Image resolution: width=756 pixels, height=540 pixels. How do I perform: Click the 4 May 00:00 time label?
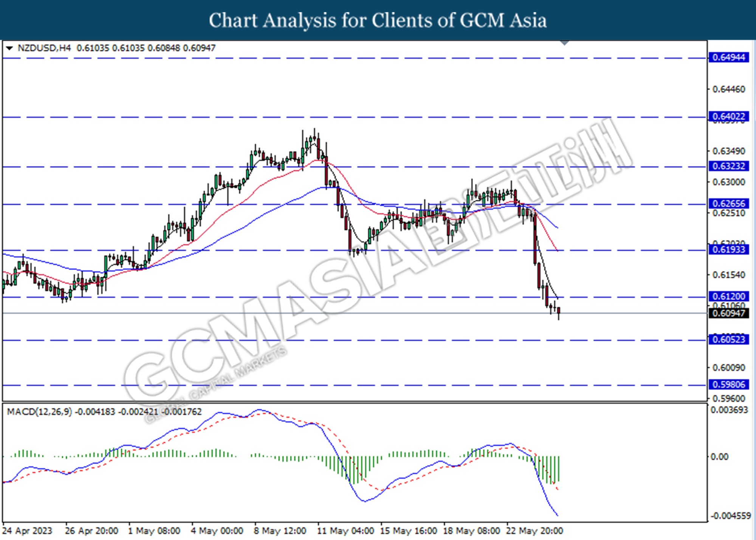tap(217, 531)
